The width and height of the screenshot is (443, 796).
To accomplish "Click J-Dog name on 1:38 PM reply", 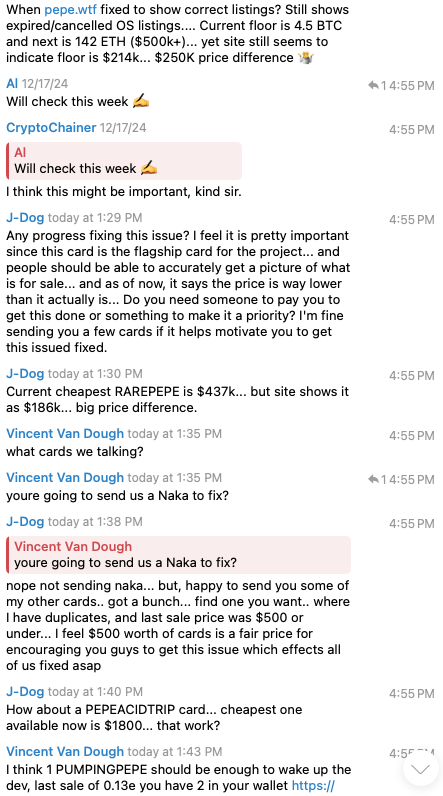I will [25, 521].
